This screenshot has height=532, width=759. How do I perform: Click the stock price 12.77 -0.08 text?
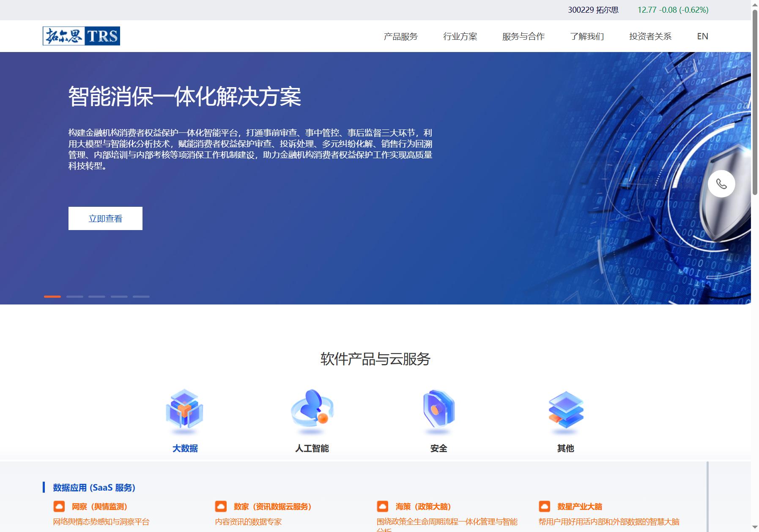pyautogui.click(x=673, y=10)
